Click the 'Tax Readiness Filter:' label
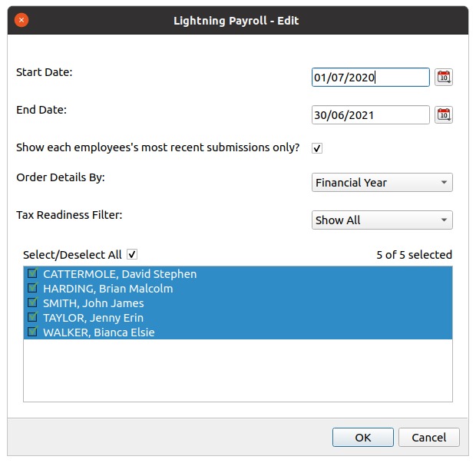 tap(69, 215)
